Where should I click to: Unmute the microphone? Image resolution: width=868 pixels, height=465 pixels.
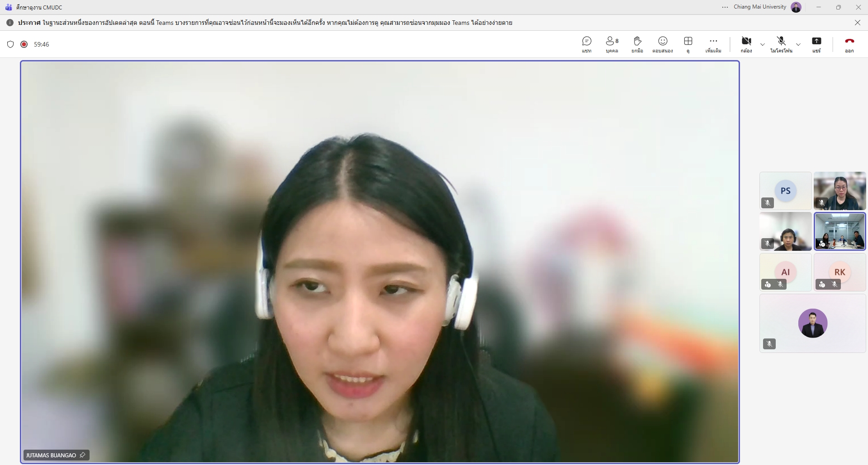click(x=781, y=44)
